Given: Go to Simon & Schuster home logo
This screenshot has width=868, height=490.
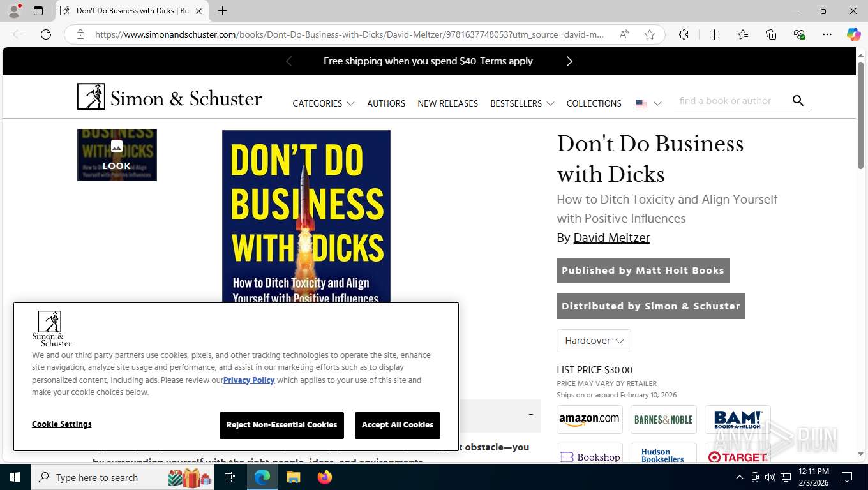Looking at the screenshot, I should click(170, 97).
